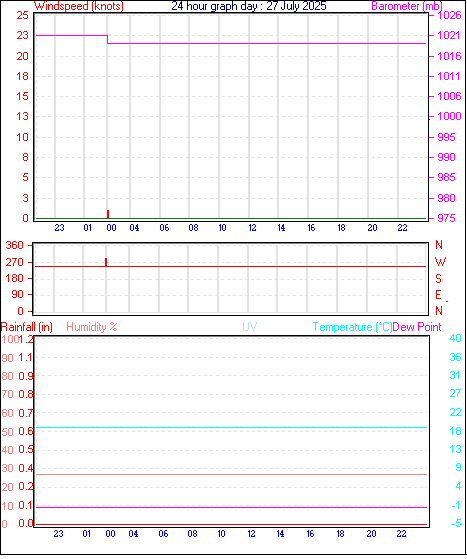Viewport: 467px width, 559px height.
Task: Click the 40 temperature scale value
Action: [455, 338]
